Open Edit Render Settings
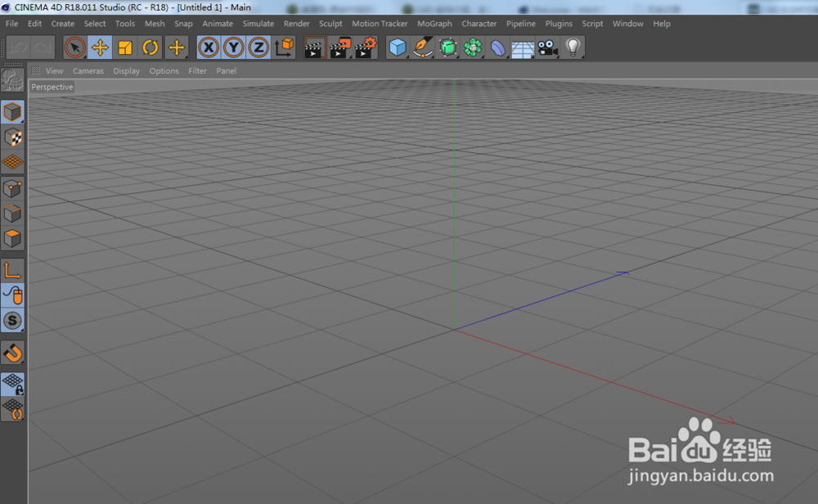Viewport: 818px width, 504px height. click(366, 48)
